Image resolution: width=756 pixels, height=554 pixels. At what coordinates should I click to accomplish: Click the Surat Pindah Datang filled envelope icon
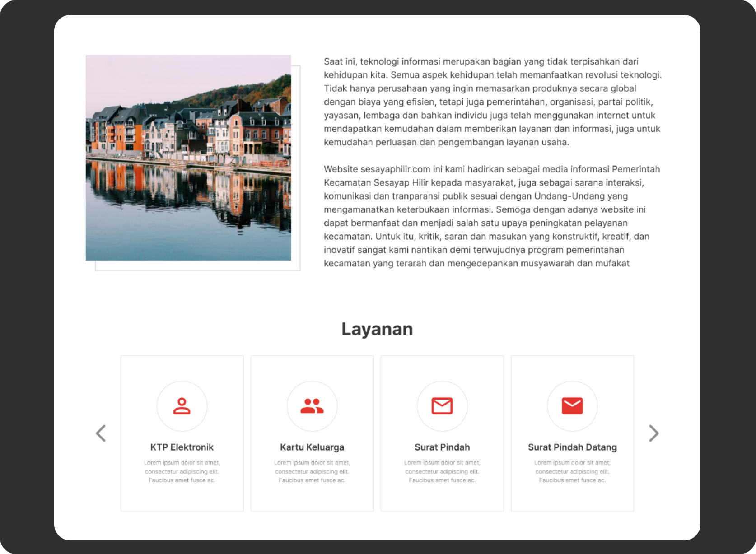pos(572,406)
